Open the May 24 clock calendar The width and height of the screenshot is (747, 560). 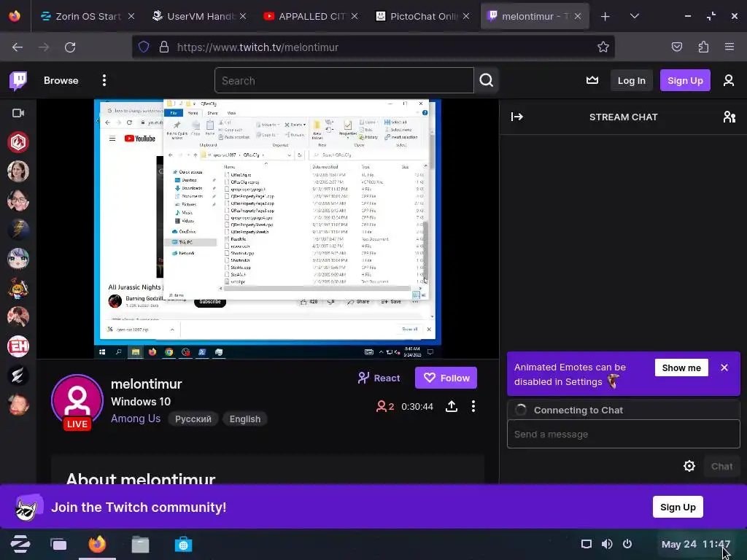pos(695,544)
